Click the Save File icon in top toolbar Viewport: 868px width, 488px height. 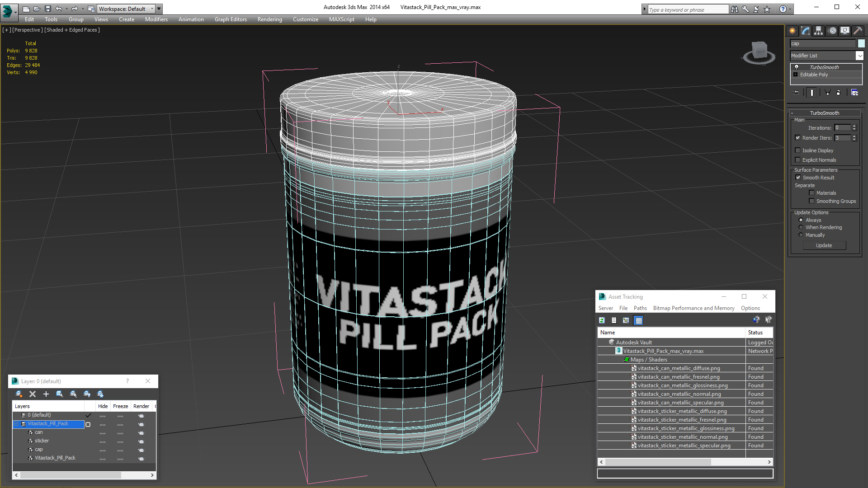[48, 9]
